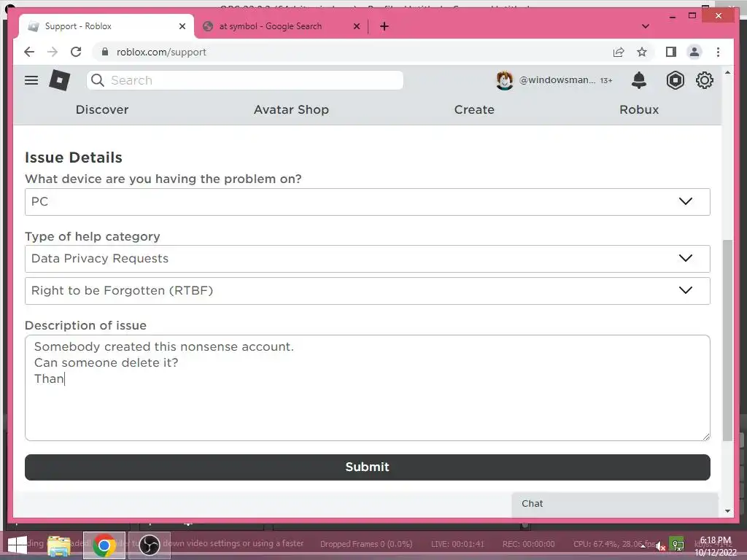Viewport: 747px width, 560px height.
Task: Minimize the Chrome window
Action: (672, 17)
